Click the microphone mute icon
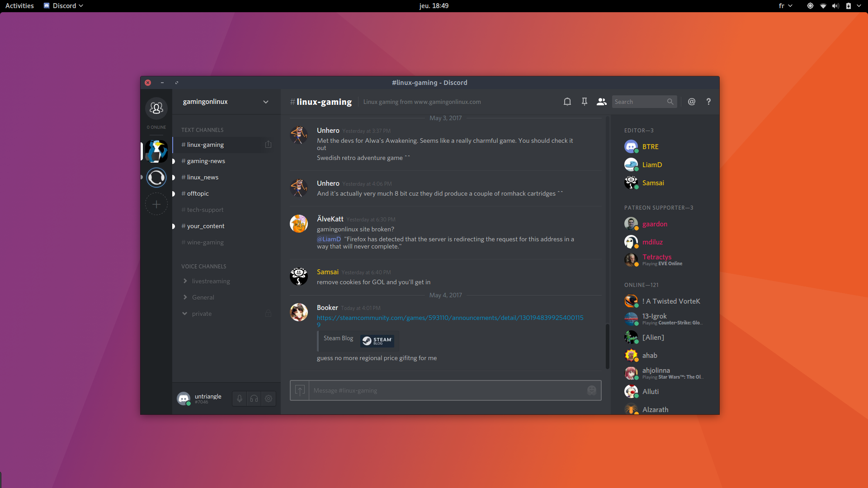868x488 pixels. (240, 398)
